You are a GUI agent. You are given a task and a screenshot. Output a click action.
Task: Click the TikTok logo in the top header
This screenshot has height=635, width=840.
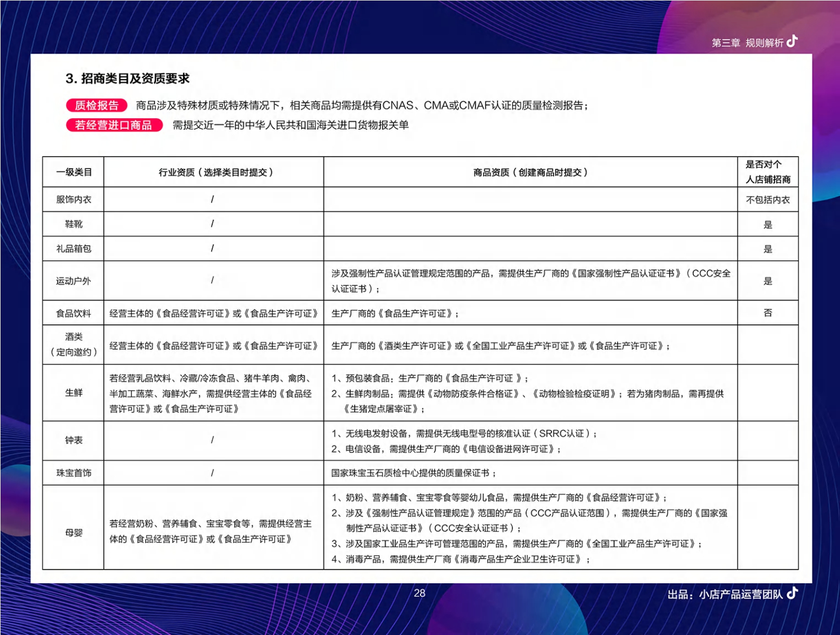792,41
